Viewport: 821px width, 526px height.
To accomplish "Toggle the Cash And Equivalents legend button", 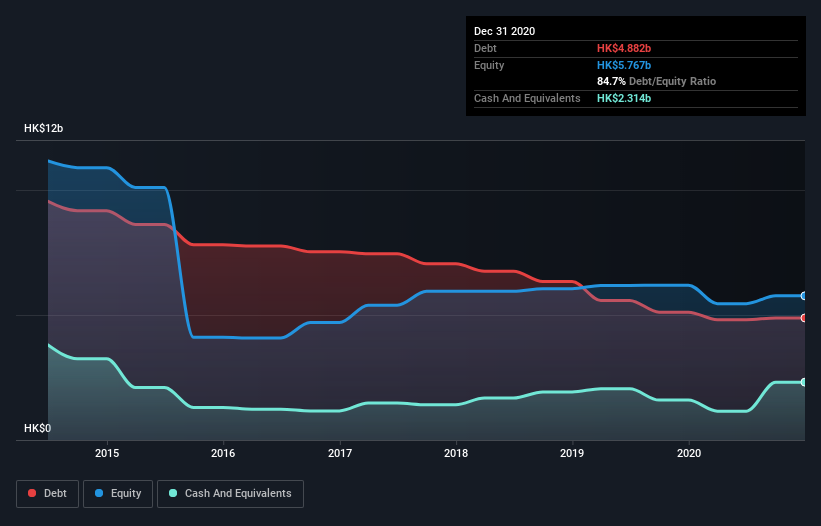I will click(x=230, y=494).
